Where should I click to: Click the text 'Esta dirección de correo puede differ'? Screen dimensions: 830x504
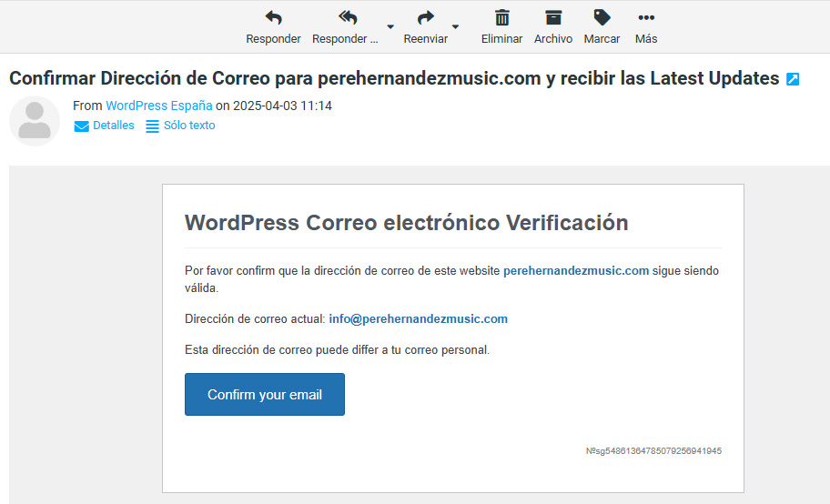pyautogui.click(x=281, y=350)
